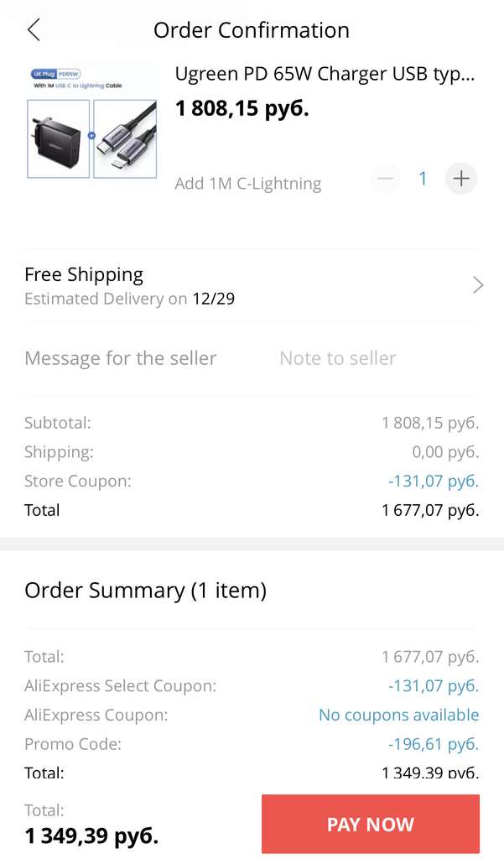Go back using the top-left arrow
Screen dimensions: 504x859
(x=34, y=29)
